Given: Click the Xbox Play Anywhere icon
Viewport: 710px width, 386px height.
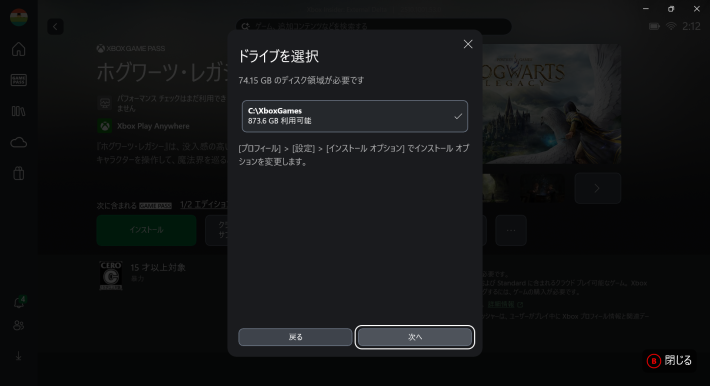Looking at the screenshot, I should click(x=105, y=126).
